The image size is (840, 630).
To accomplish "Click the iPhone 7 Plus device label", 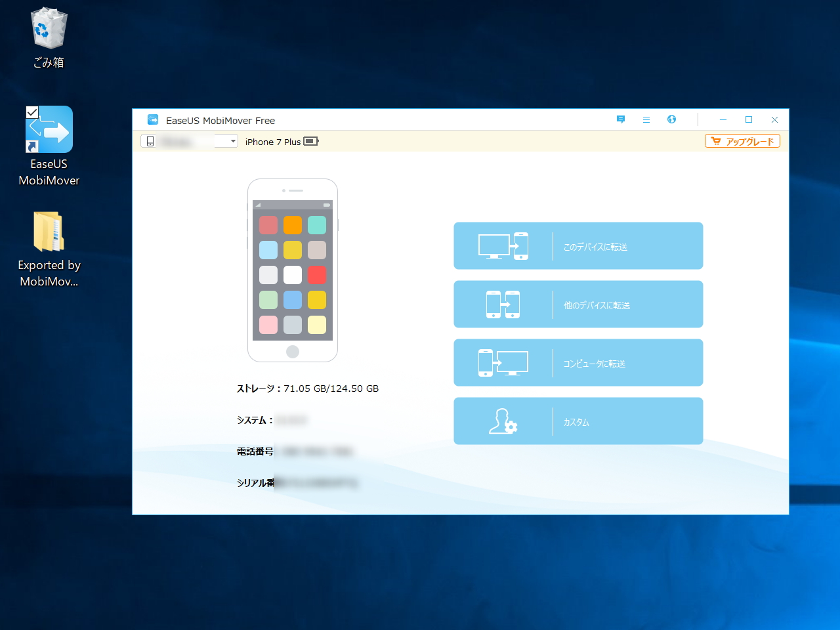I will [x=271, y=141].
